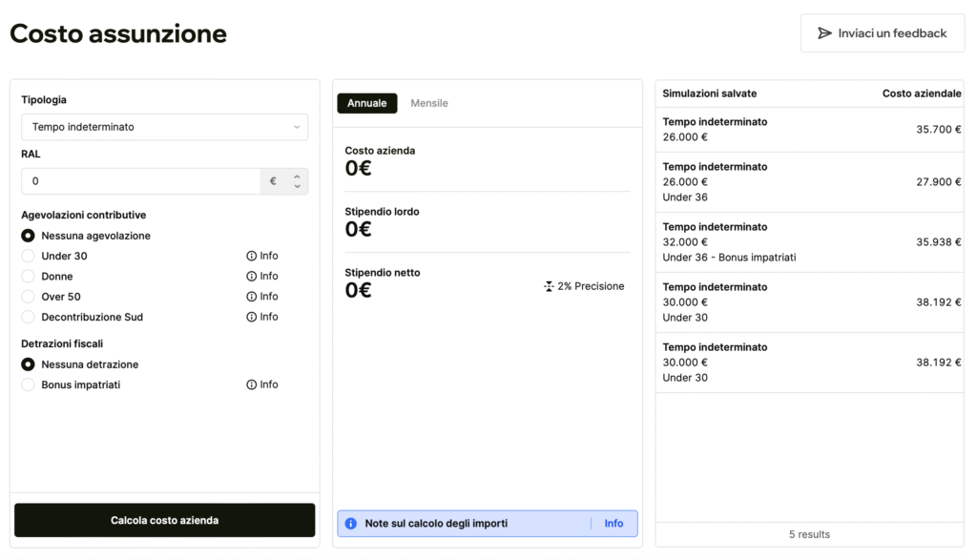Decrease RAL with the down stepper arrow
Viewport: 977px width, 560px height.
click(x=298, y=186)
